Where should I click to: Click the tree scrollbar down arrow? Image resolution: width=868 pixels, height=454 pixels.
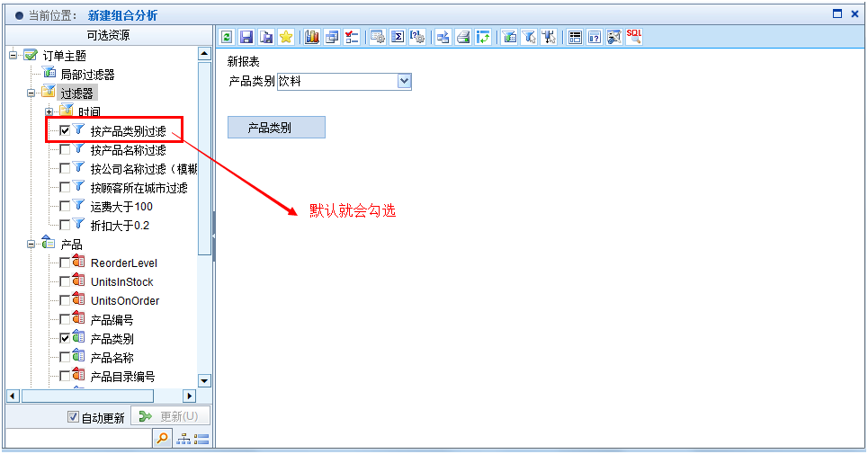pos(204,380)
